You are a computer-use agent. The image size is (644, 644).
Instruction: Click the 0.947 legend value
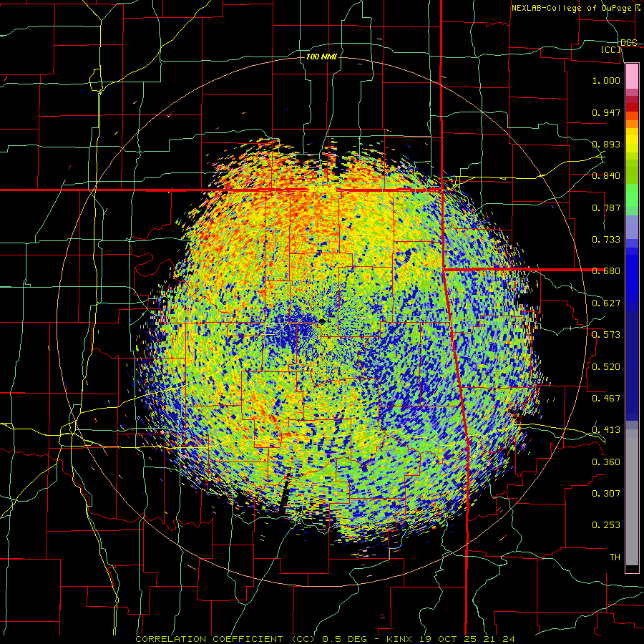606,112
